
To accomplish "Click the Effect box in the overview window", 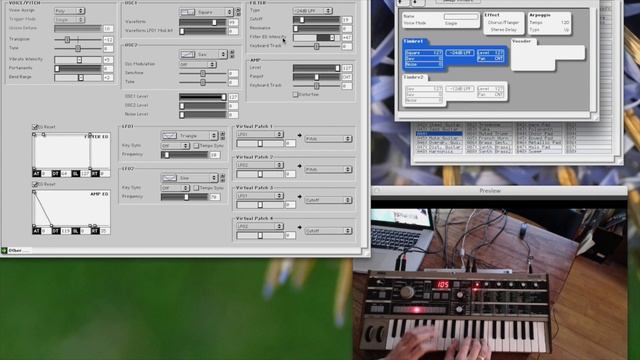I will click(504, 22).
